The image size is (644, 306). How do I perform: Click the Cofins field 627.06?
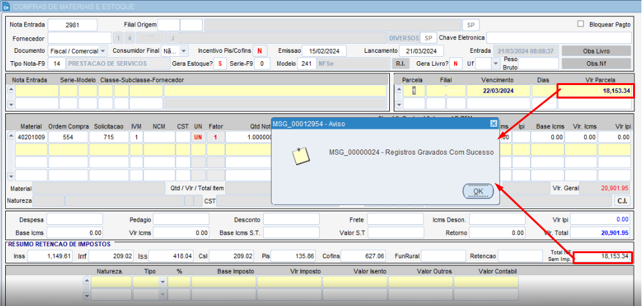coord(363,256)
